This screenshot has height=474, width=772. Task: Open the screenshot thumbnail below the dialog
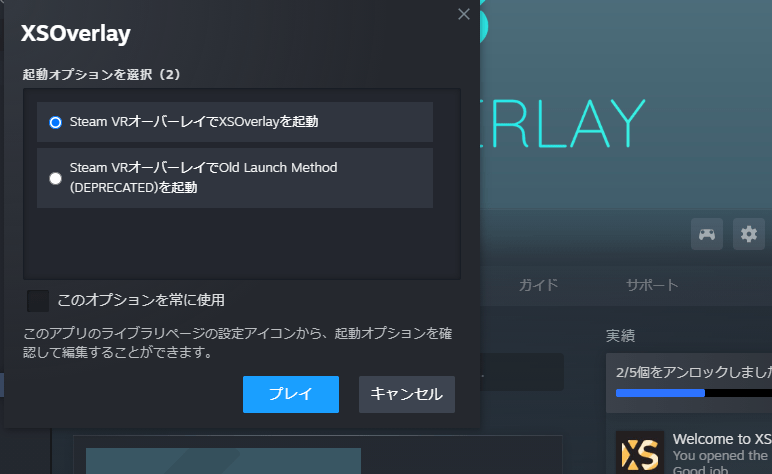(222, 460)
